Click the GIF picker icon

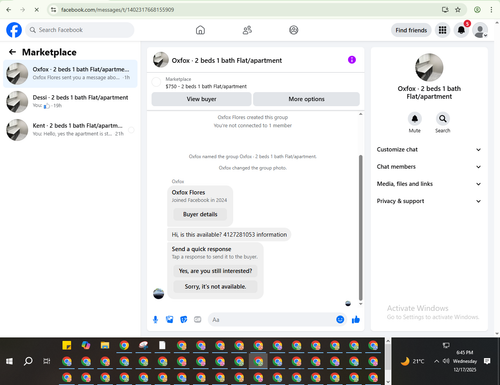[198, 320]
